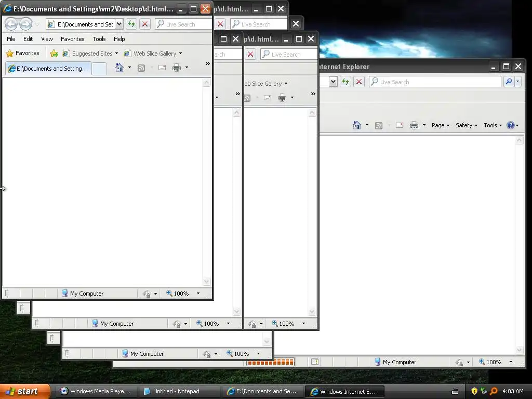Click the security shield tray icon

point(474,391)
